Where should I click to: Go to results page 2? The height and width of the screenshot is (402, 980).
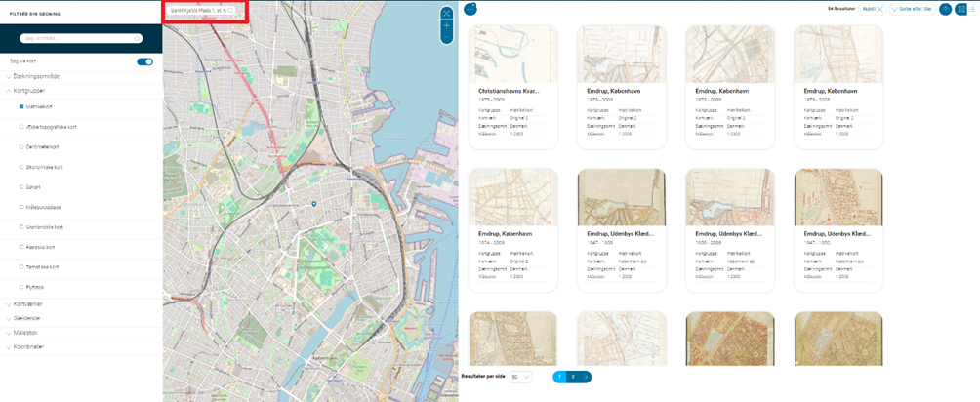[573, 377]
